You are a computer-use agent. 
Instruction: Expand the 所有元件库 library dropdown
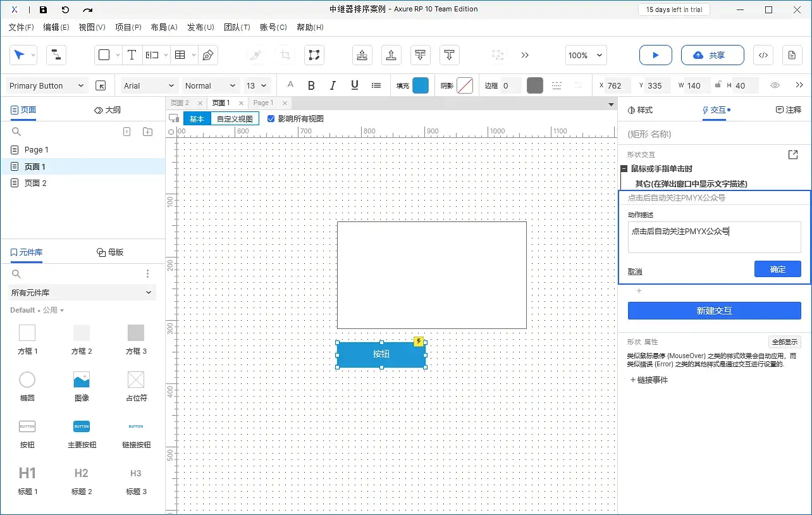[83, 292]
